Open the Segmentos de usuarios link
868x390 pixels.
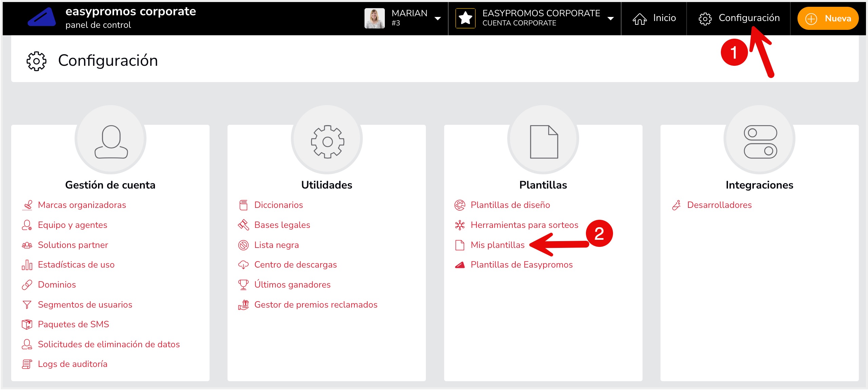(x=85, y=305)
